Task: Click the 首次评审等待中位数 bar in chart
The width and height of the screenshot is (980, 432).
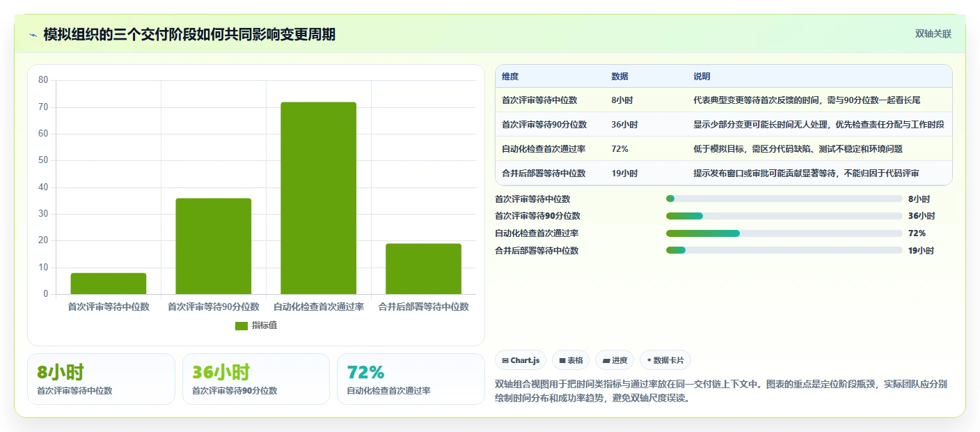Action: click(109, 284)
